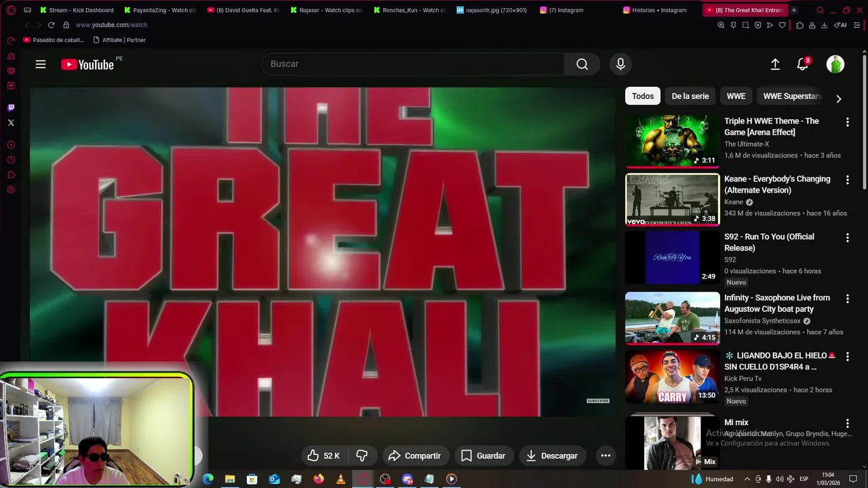Open X (Twitter) in Opera sidebar
Viewport: 868px width, 488px height.
11,123
